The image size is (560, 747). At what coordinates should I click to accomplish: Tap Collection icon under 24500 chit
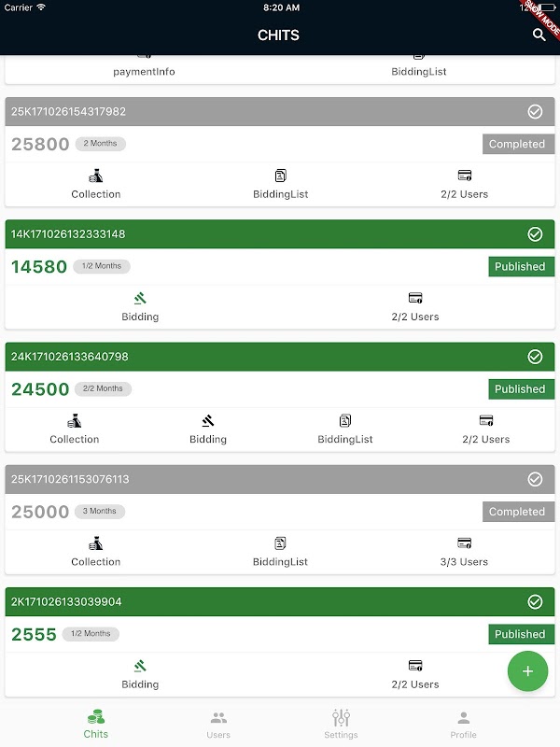(x=75, y=421)
